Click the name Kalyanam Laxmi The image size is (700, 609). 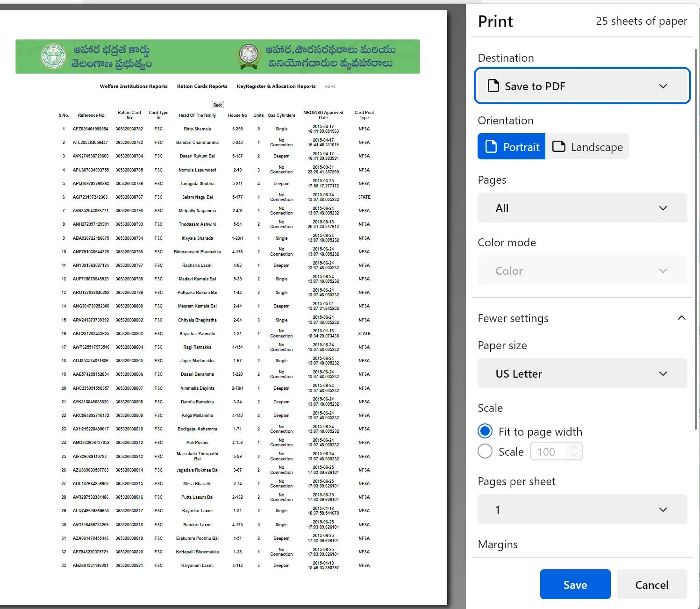(x=197, y=566)
